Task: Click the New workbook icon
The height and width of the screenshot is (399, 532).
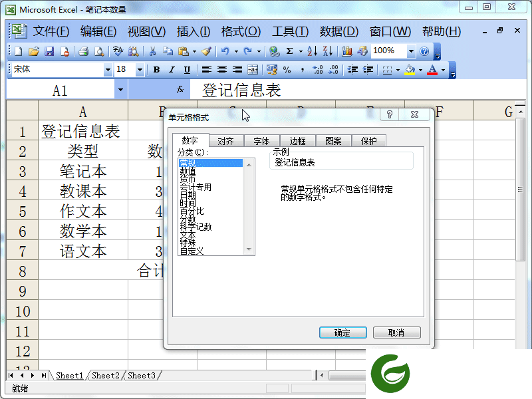Action: coord(18,51)
